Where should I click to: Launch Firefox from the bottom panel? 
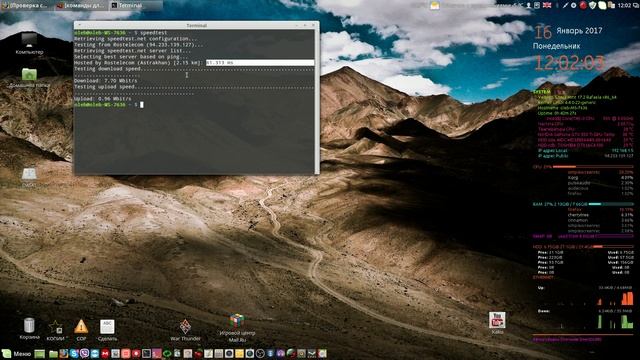click(x=64, y=353)
